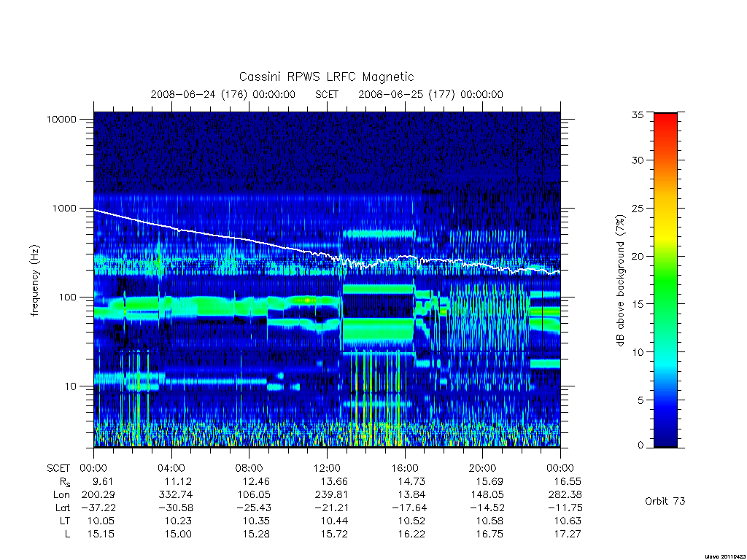Click the L row label

(67, 534)
